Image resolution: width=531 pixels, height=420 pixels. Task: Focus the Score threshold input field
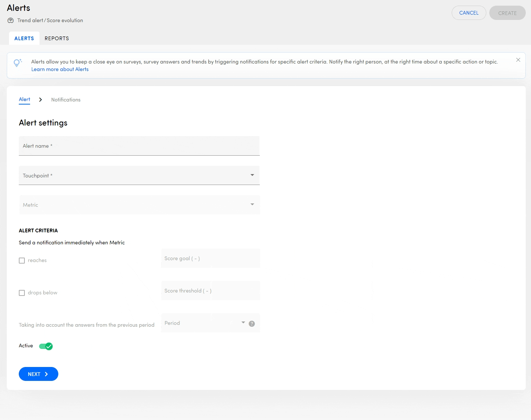click(x=210, y=291)
